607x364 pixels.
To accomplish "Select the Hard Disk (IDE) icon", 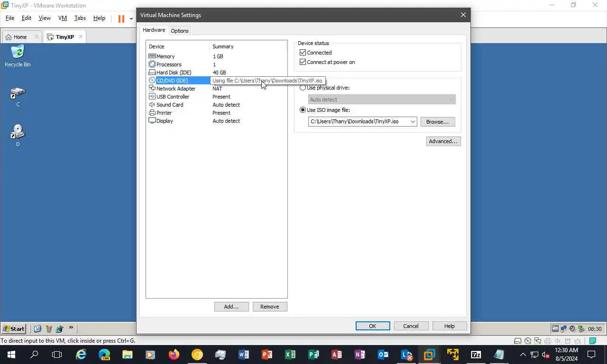I will (x=152, y=73).
